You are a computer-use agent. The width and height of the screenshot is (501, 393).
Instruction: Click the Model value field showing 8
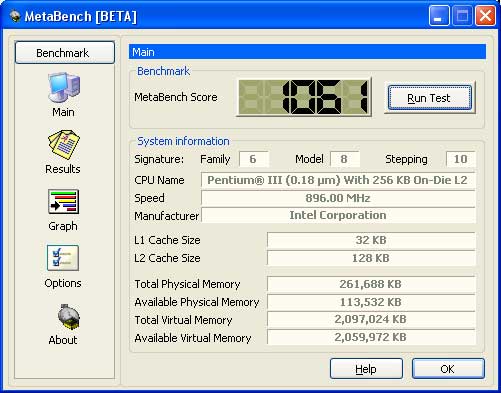(345, 159)
